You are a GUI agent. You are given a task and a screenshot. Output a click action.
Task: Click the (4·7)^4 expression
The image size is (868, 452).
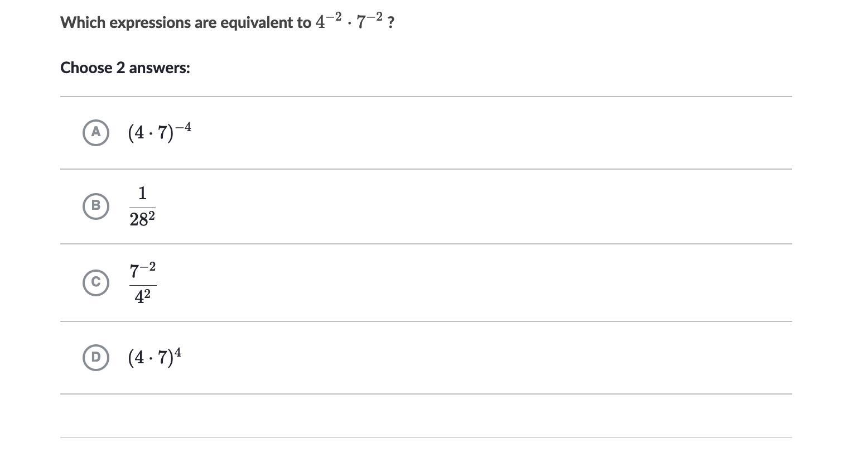(x=154, y=357)
